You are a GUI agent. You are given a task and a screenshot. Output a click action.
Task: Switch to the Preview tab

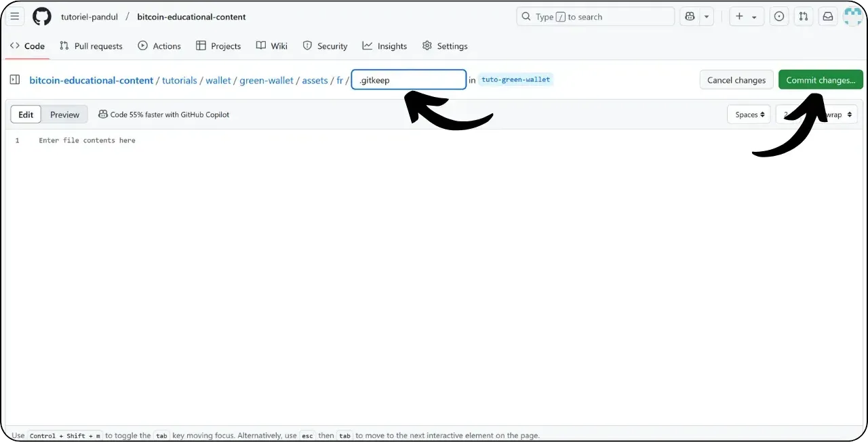(x=64, y=114)
